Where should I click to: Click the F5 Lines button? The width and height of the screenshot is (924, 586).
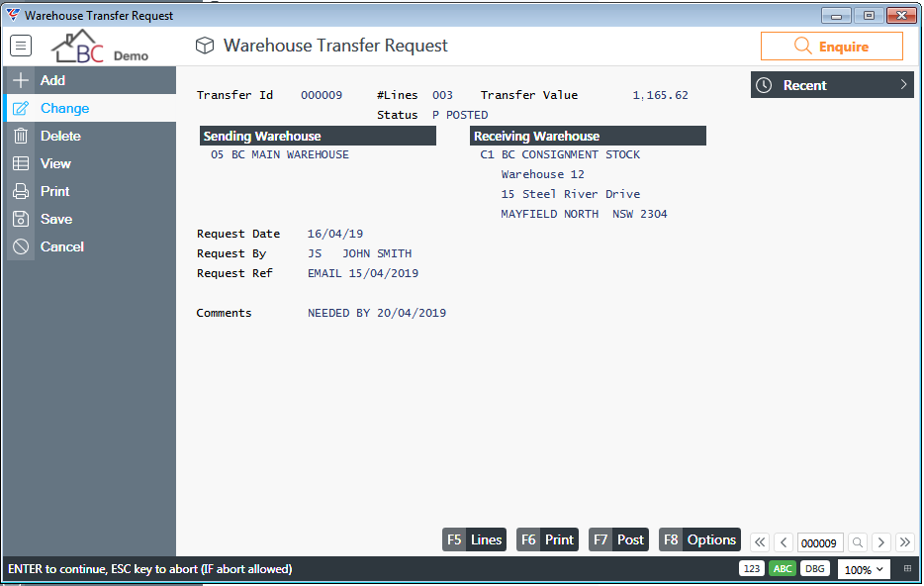click(475, 539)
